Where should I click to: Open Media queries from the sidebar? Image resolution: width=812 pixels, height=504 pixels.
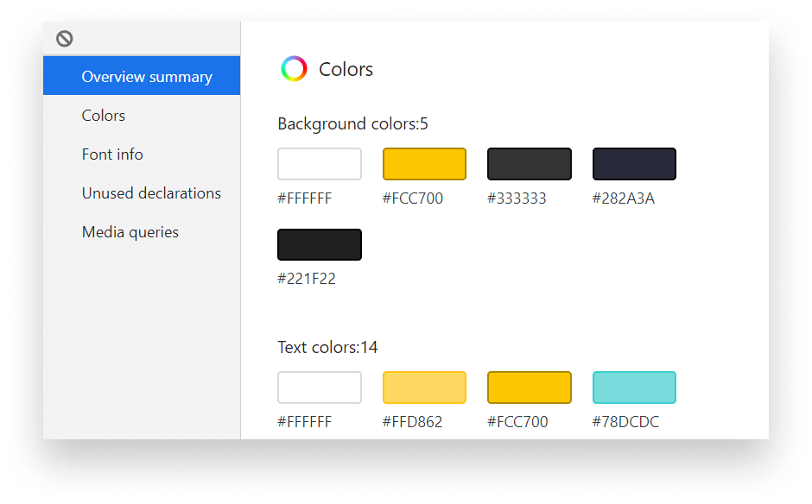pos(130,231)
